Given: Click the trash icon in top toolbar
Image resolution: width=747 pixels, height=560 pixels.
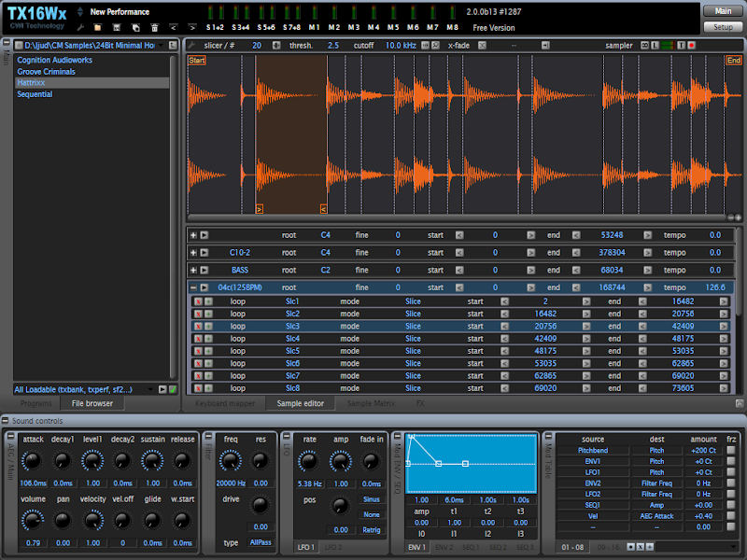Looking at the screenshot, I should click(154, 28).
